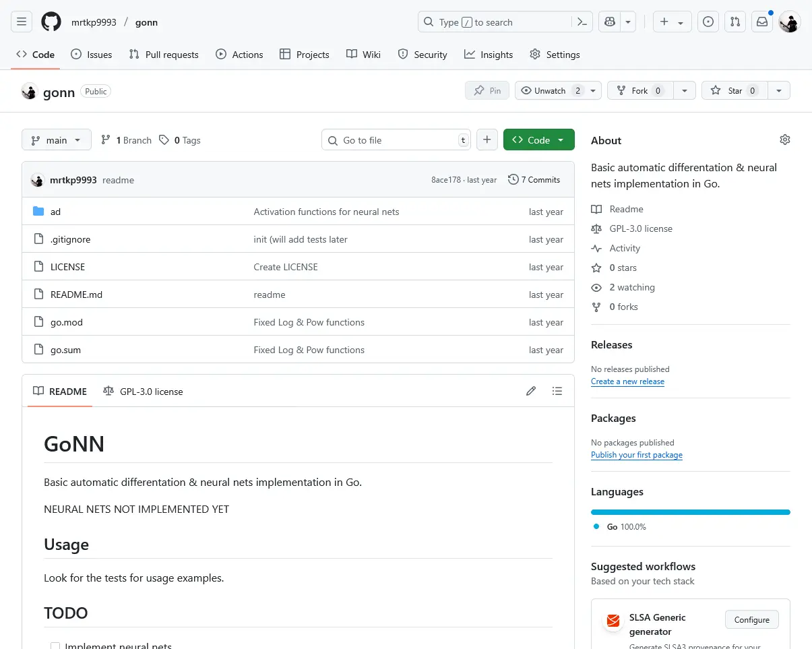Select the GPL-3.0 license tab

pos(143,392)
